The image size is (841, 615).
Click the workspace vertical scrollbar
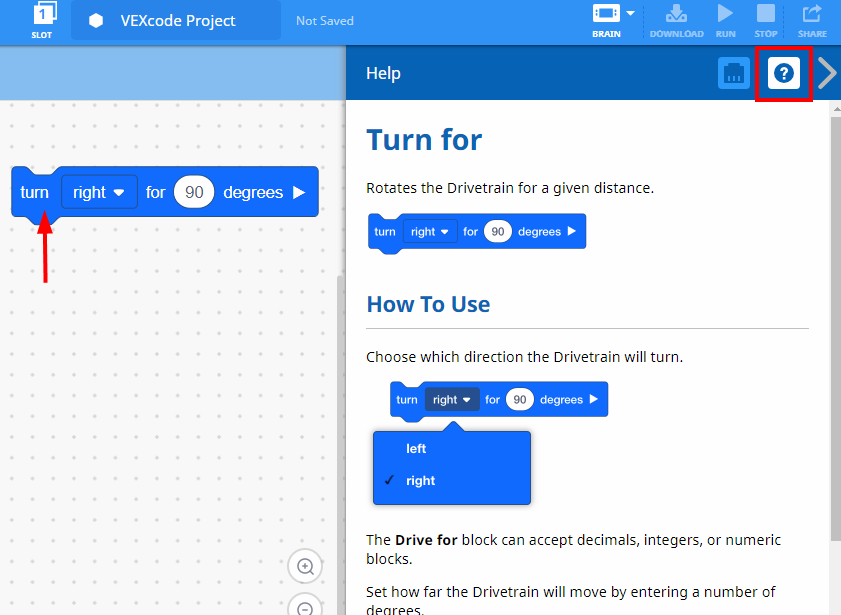coord(341,445)
